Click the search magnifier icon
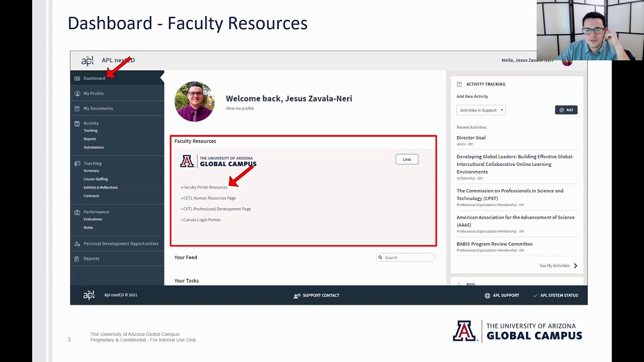This screenshot has width=644, height=362. (x=380, y=257)
